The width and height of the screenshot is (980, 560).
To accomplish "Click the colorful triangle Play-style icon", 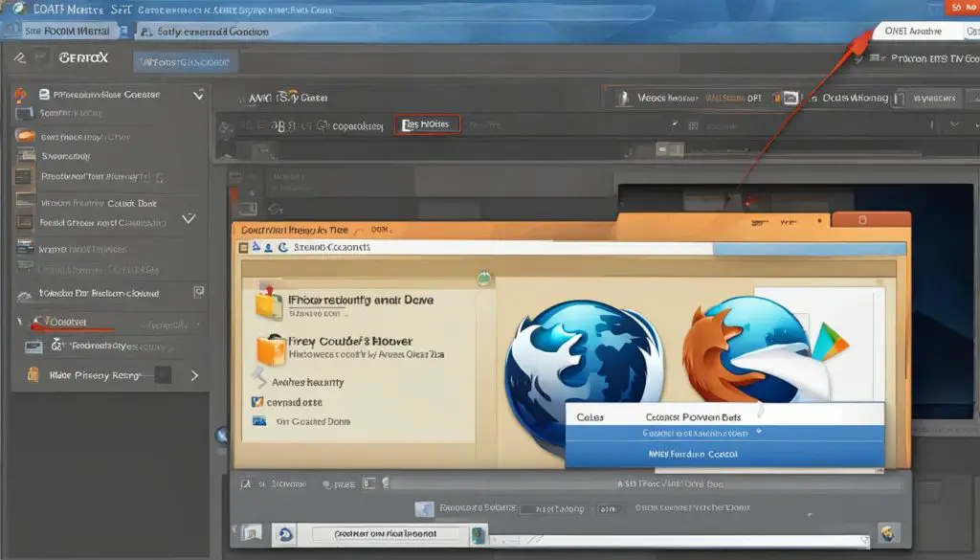I will point(832,341).
